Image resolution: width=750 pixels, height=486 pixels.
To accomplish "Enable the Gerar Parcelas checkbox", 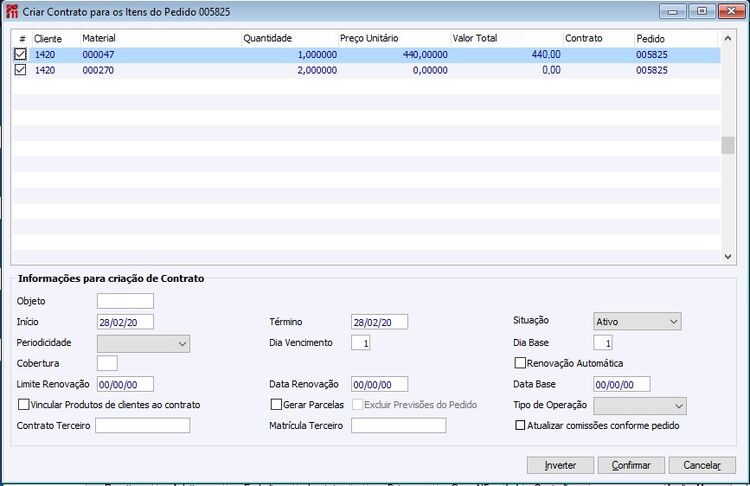I will pos(276,404).
